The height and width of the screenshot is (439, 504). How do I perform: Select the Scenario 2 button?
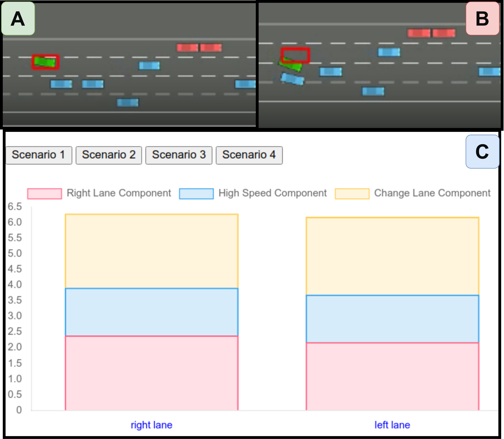[109, 155]
